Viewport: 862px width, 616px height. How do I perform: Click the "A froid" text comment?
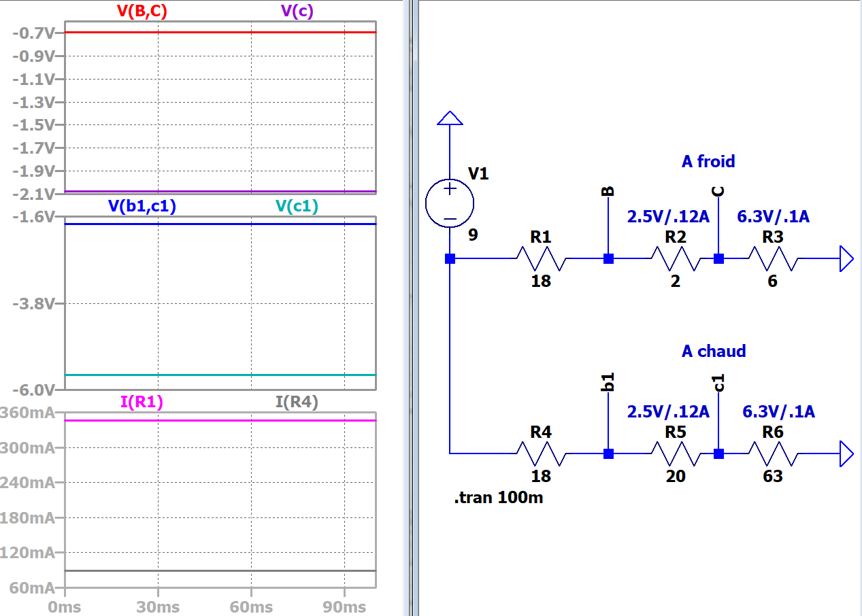(708, 162)
